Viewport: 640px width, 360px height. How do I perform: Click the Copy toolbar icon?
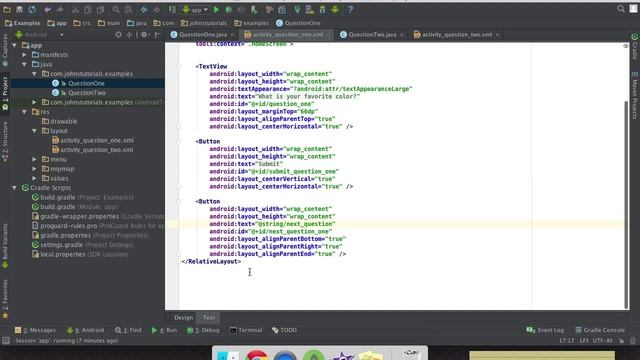(88, 9)
